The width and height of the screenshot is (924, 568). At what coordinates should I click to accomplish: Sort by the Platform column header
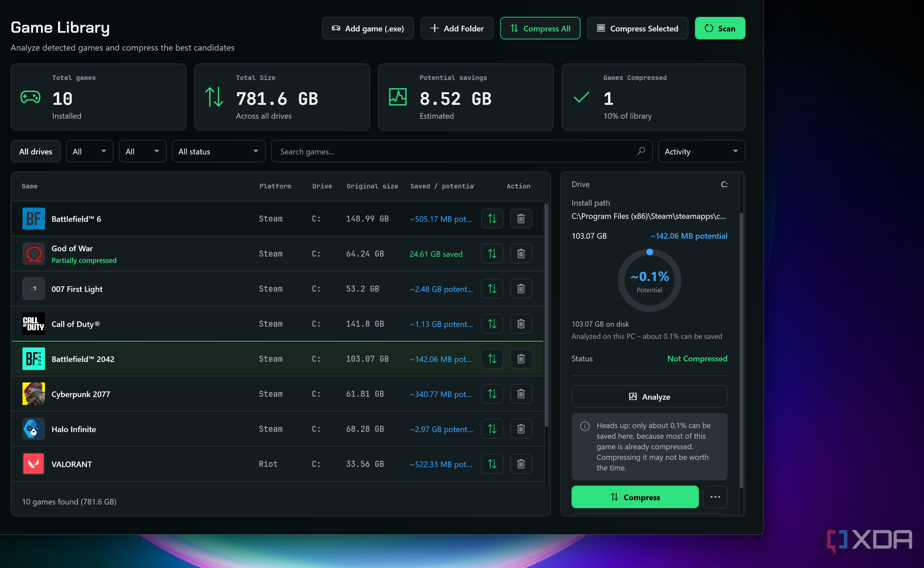coord(275,186)
